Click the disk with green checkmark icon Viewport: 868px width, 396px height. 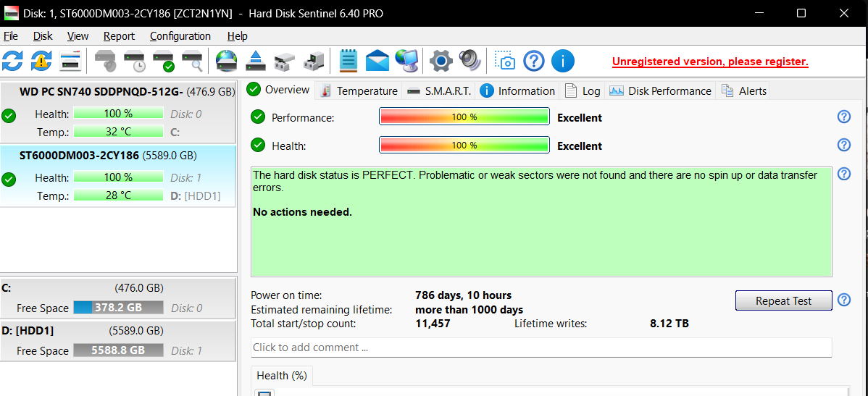(164, 60)
